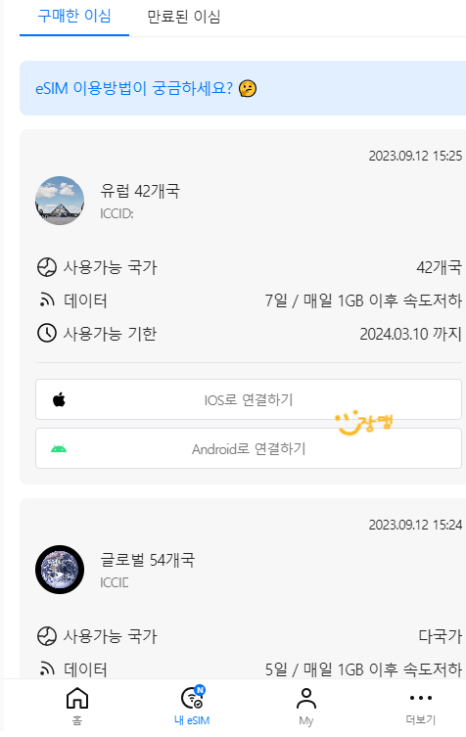466x737 pixels.
Task: Switch to the 구매한 이심 tab
Action: coord(74,17)
